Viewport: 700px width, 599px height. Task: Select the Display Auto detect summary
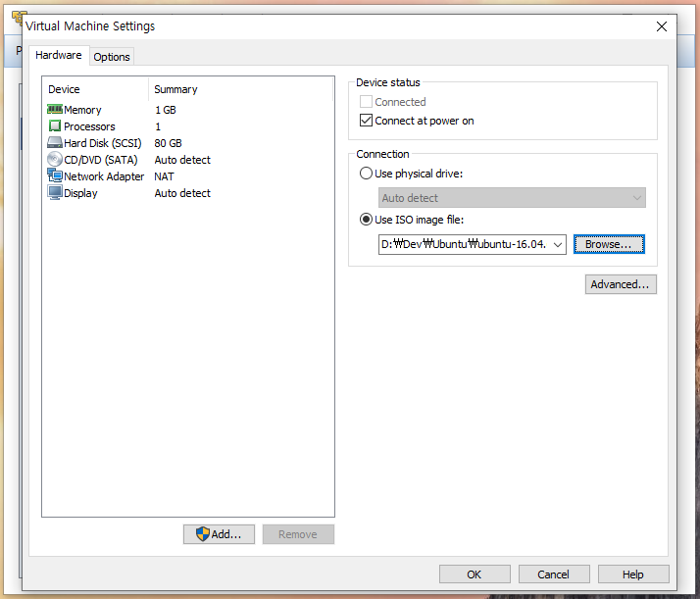[182, 193]
